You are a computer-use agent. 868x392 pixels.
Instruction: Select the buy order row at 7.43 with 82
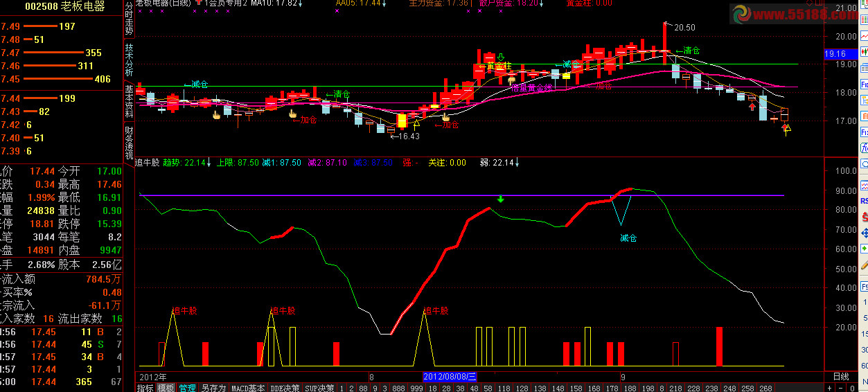coord(61,112)
